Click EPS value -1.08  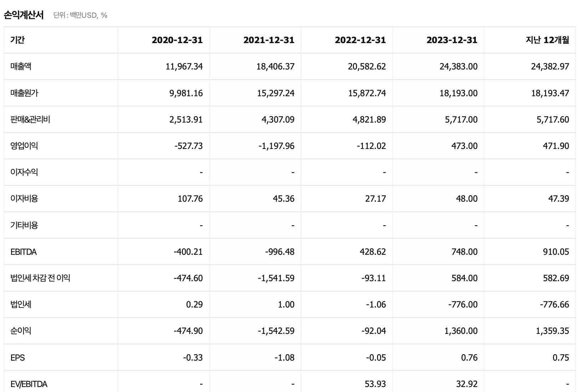click(x=284, y=357)
